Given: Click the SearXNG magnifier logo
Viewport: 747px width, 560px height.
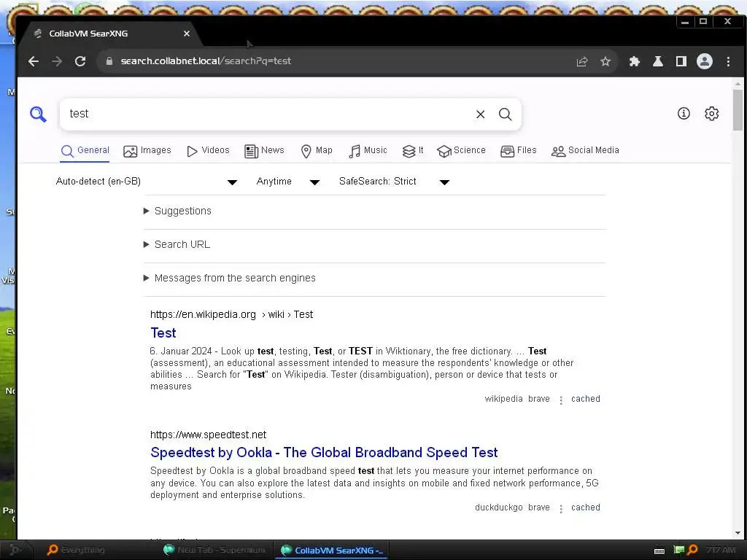Looking at the screenshot, I should pyautogui.click(x=38, y=114).
